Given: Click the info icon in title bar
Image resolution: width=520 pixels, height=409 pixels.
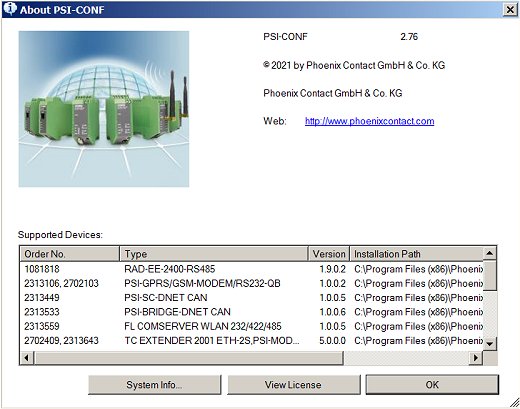Looking at the screenshot, I should click(9, 9).
